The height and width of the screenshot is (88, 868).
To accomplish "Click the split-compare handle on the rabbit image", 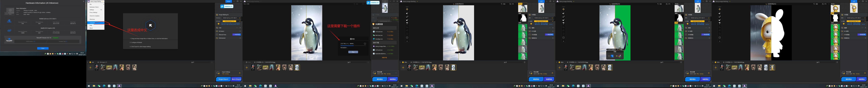I will tap(771, 33).
